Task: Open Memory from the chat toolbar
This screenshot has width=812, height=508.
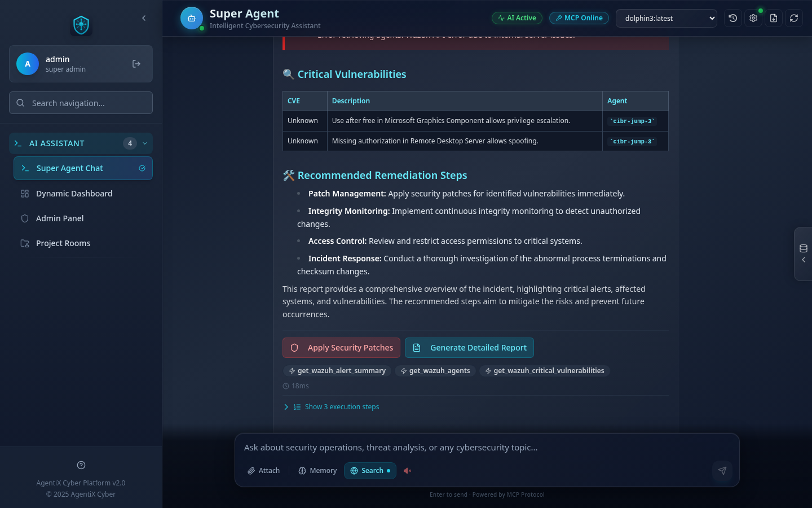Action: point(317,470)
